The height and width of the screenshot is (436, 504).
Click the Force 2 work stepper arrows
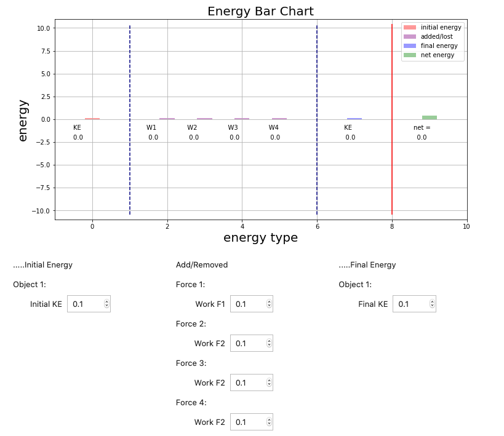click(x=269, y=343)
